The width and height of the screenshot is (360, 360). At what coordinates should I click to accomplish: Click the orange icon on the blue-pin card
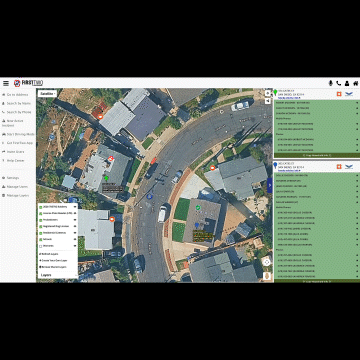(x=339, y=166)
